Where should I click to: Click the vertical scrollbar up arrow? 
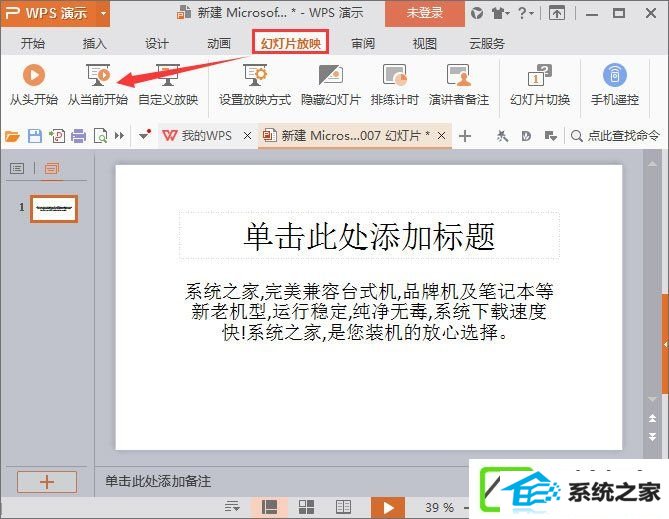[x=652, y=164]
